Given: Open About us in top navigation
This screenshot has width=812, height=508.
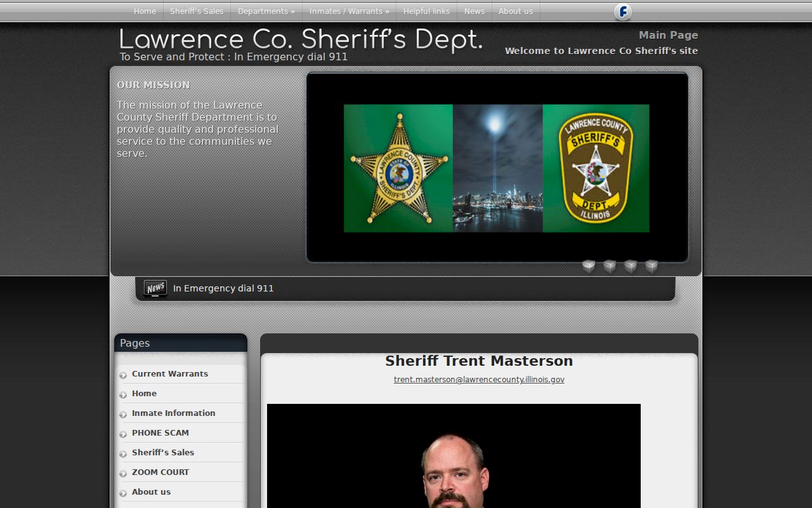Looking at the screenshot, I should tap(516, 11).
